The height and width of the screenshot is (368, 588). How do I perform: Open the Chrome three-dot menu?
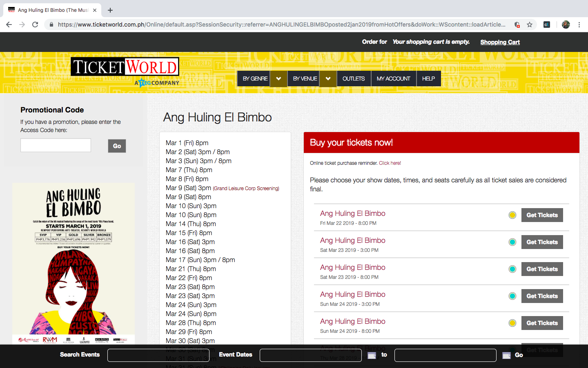579,25
